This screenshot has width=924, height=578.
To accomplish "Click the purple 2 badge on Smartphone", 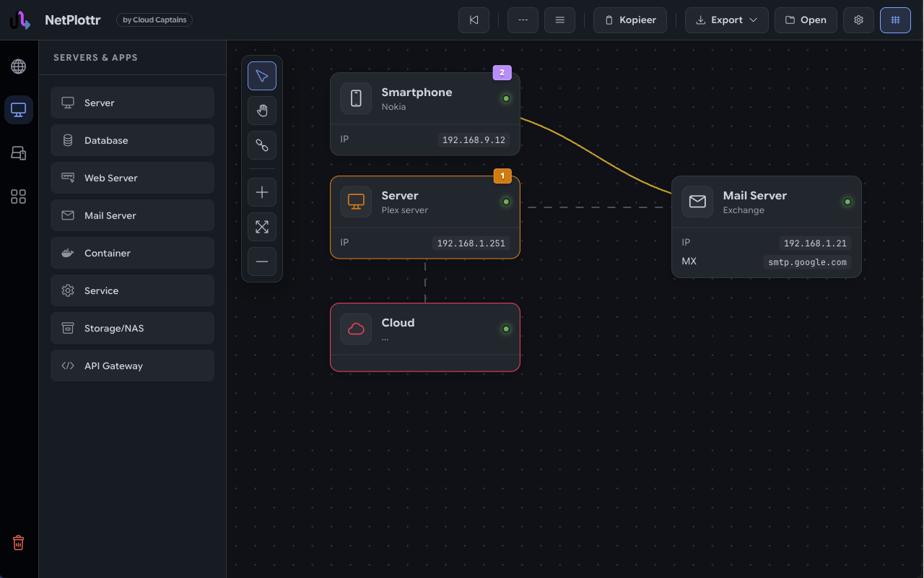I will point(502,72).
